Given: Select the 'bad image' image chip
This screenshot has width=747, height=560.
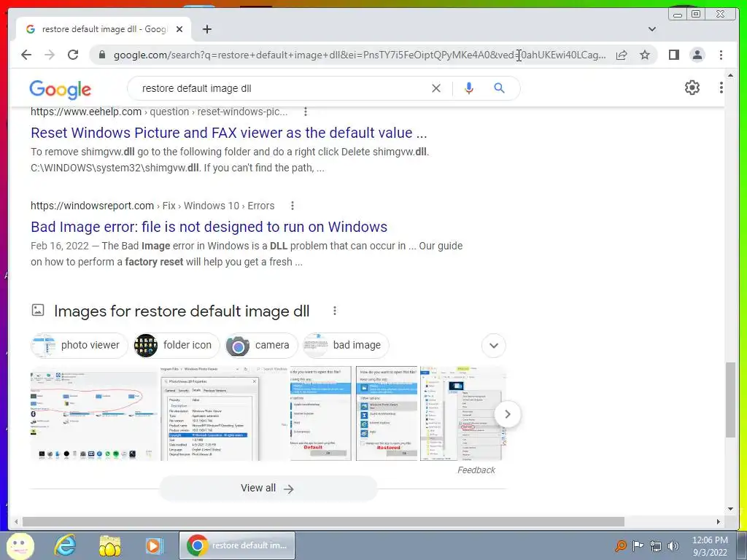Looking at the screenshot, I should coord(346,345).
